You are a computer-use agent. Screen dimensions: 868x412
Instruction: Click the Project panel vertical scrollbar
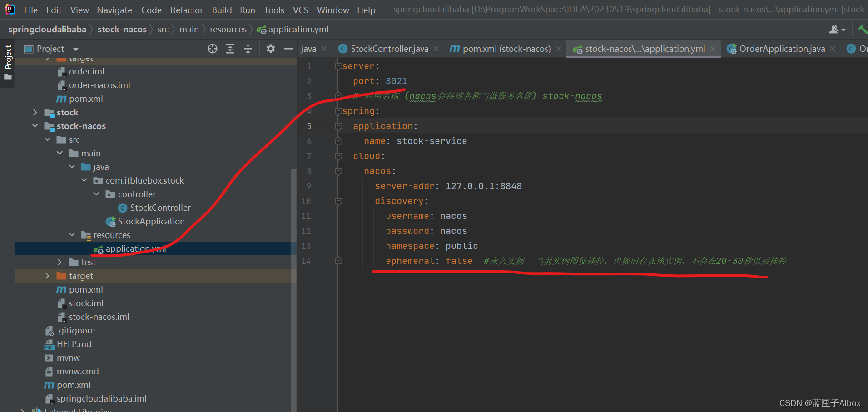pos(293,291)
